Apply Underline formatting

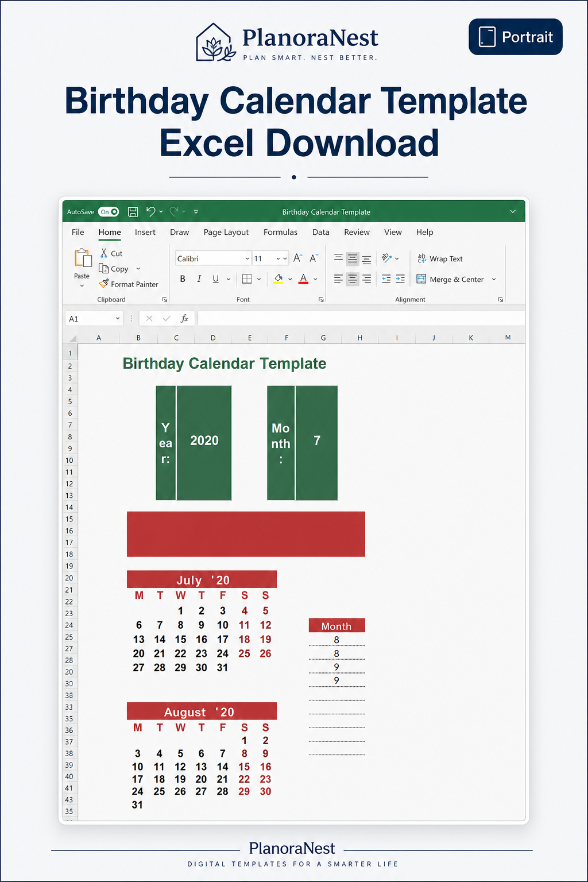(216, 279)
